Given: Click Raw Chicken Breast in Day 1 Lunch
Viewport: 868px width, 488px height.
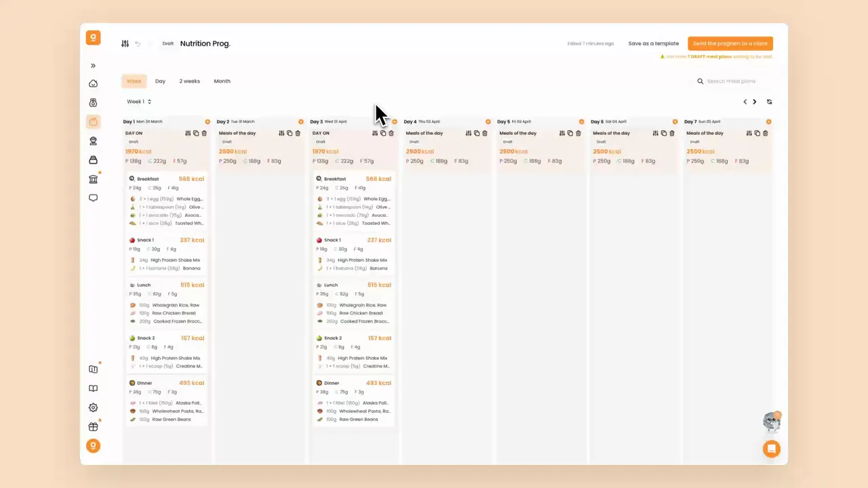Looking at the screenshot, I should tap(174, 313).
